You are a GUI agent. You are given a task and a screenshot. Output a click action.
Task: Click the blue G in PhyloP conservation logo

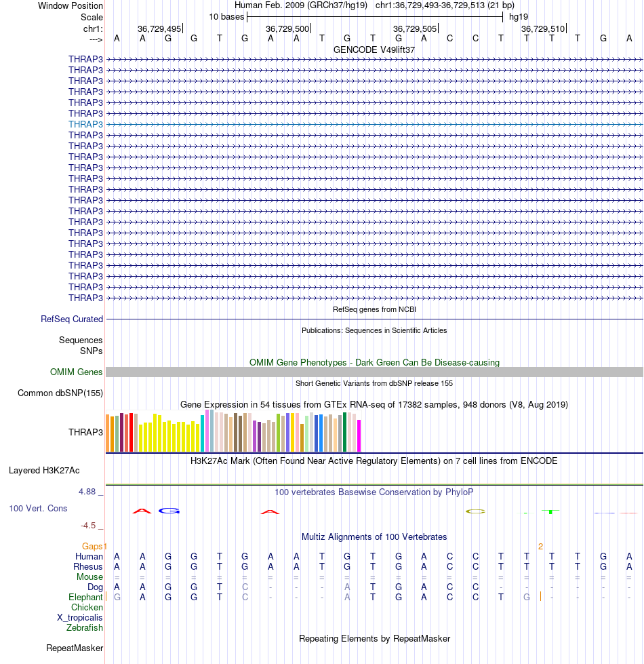coord(169,511)
